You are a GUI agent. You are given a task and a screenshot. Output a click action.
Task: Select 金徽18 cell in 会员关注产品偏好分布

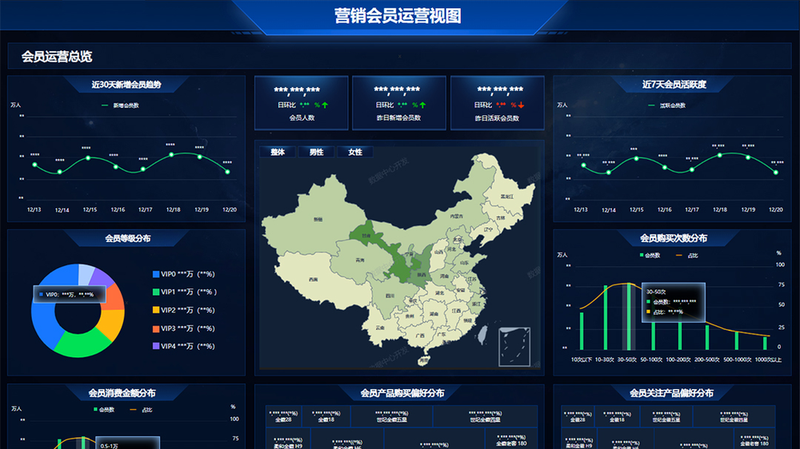click(617, 416)
